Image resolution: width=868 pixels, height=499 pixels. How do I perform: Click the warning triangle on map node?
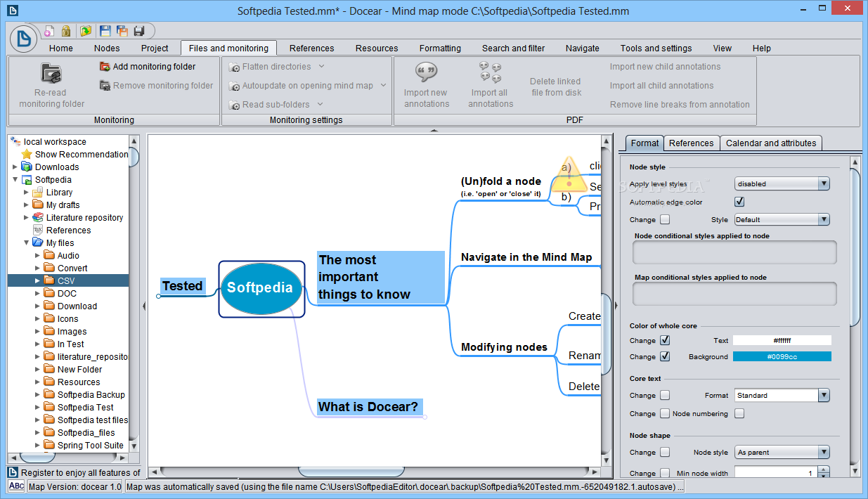pyautogui.click(x=569, y=174)
